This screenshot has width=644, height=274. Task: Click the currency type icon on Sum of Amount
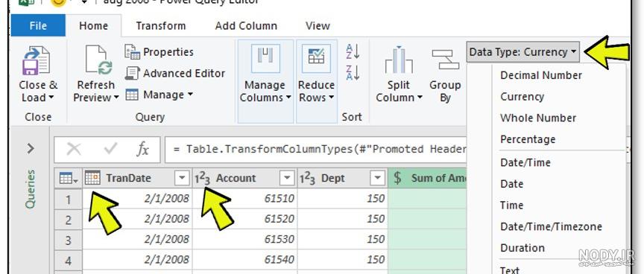tap(397, 178)
